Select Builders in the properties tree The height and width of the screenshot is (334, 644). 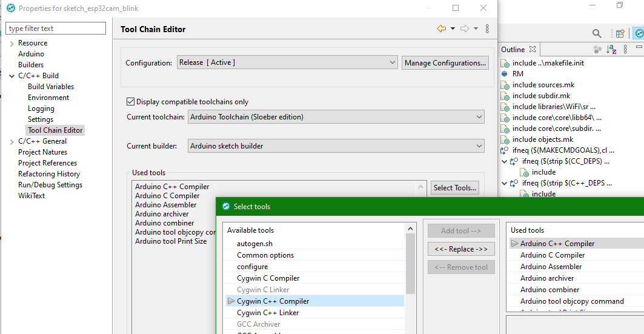[x=31, y=65]
